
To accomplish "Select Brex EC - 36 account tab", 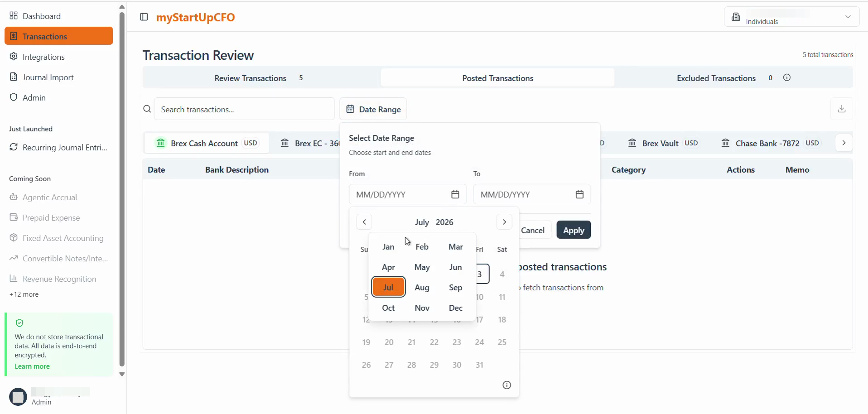I will point(310,143).
